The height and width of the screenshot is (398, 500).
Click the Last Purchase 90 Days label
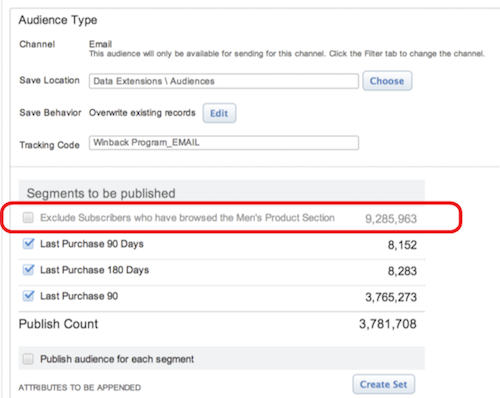click(92, 244)
